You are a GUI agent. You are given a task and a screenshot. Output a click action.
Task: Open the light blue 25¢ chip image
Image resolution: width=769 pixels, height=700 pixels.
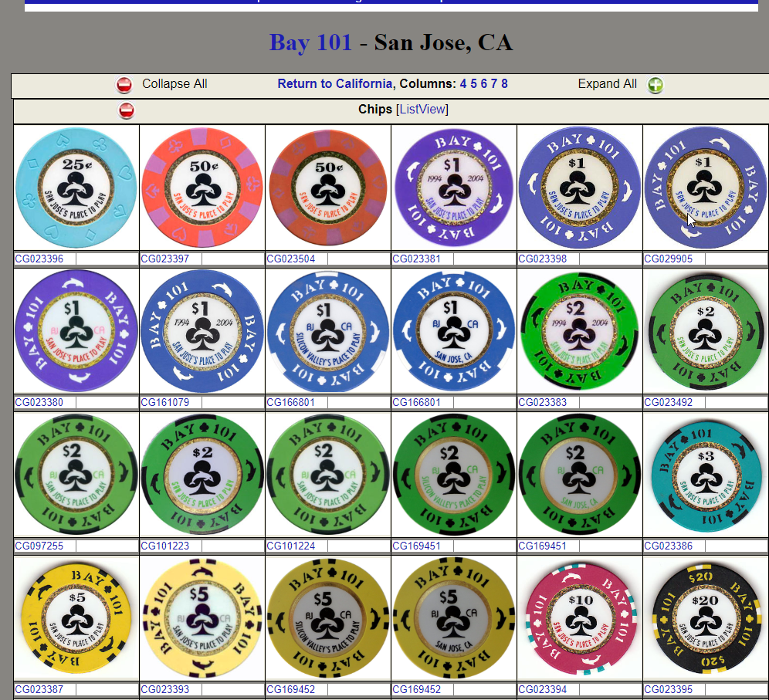point(76,188)
